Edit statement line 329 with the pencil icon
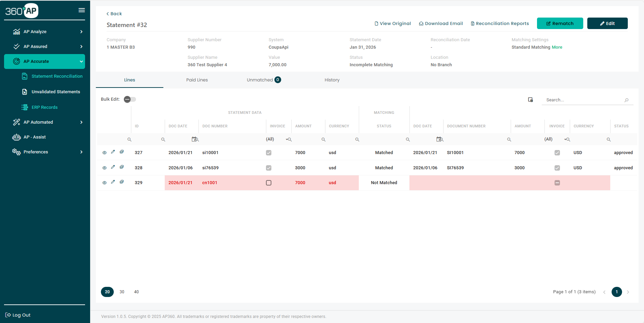 pyautogui.click(x=113, y=182)
